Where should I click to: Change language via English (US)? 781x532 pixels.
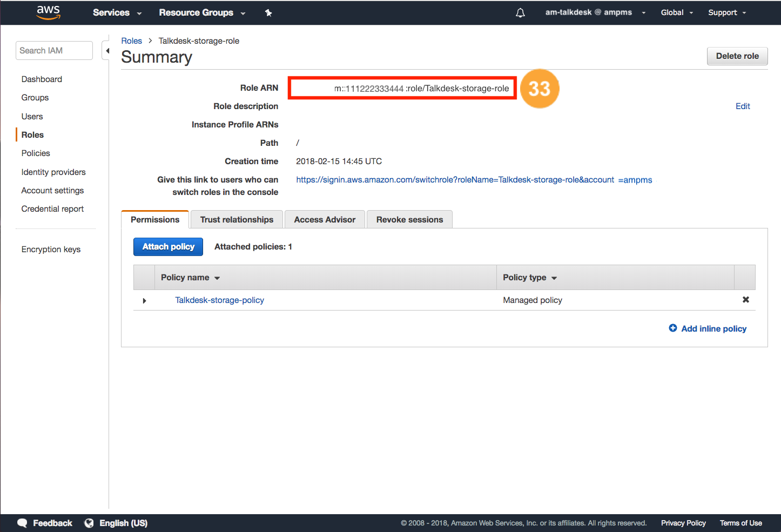pyautogui.click(x=123, y=523)
